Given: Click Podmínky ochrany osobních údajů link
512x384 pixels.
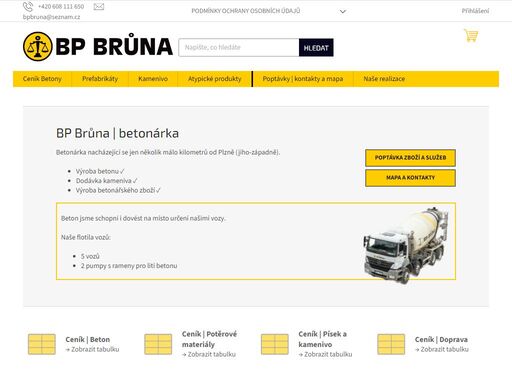Looking at the screenshot, I should [x=246, y=11].
